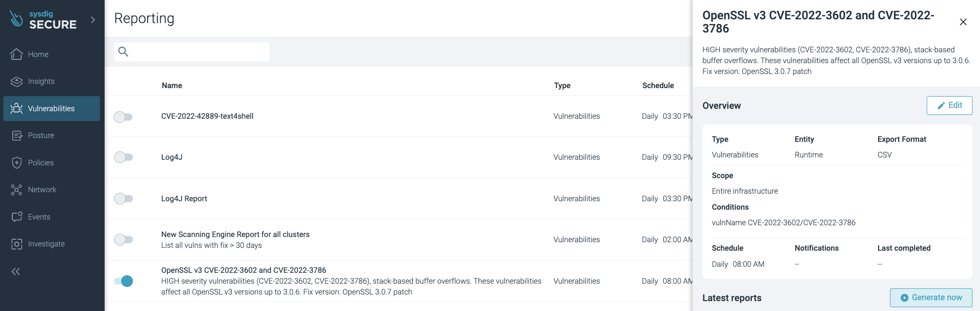
Task: Click the Latest reports heading
Action: pos(732,298)
